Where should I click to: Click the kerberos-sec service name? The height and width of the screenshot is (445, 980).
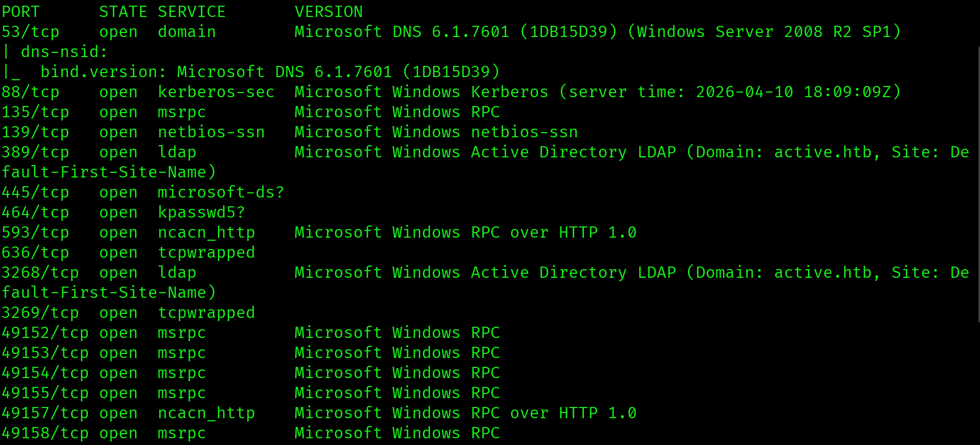(x=216, y=92)
